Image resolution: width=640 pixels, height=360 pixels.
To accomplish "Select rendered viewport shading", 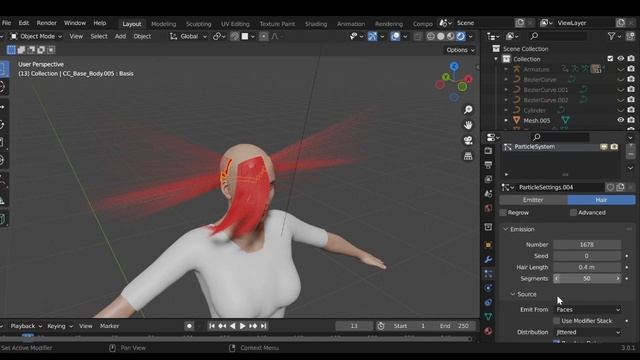I will point(460,36).
